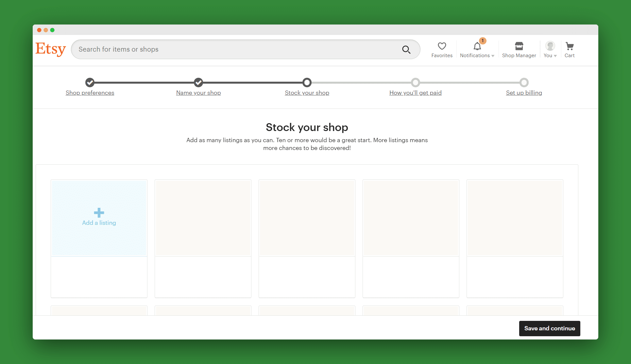
Task: Click the Notifications bell icon
Action: click(477, 46)
